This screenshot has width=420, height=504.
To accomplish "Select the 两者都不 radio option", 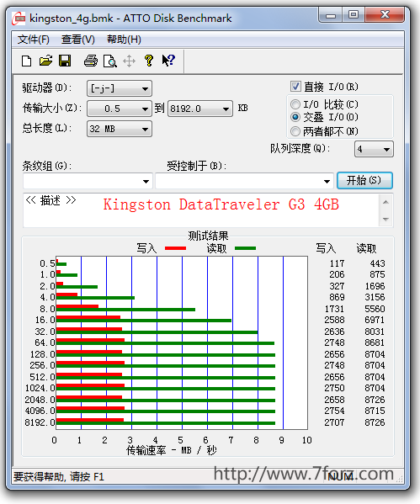I will tap(295, 131).
